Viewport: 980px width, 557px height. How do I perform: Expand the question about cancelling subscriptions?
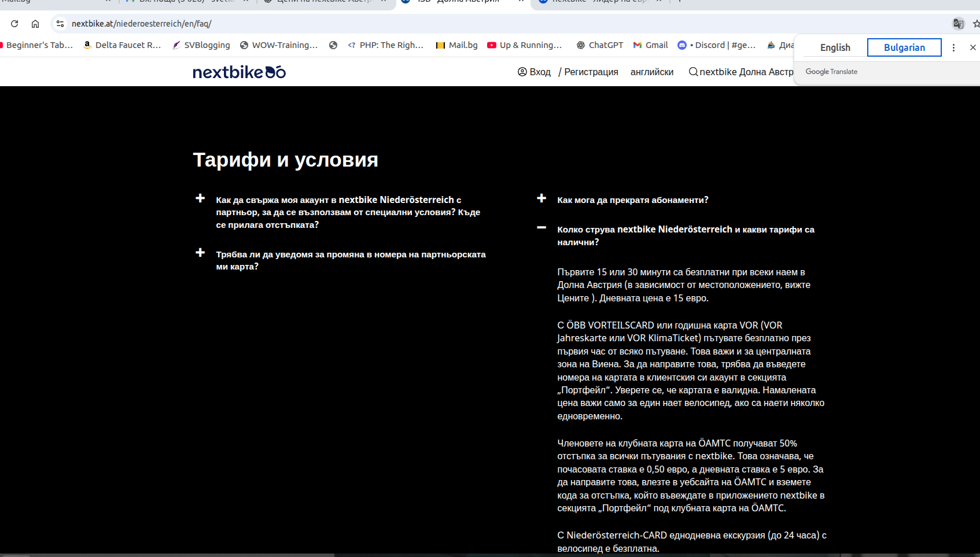pos(541,198)
